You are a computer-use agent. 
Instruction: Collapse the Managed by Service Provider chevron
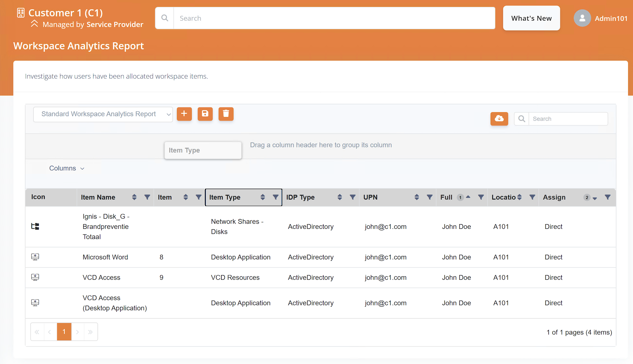click(x=34, y=24)
